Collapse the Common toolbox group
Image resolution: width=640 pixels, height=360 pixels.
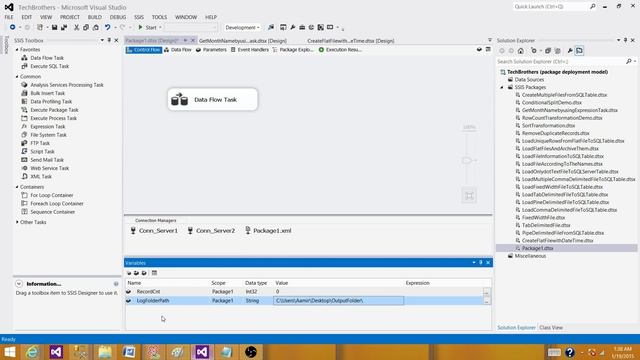(x=17, y=76)
